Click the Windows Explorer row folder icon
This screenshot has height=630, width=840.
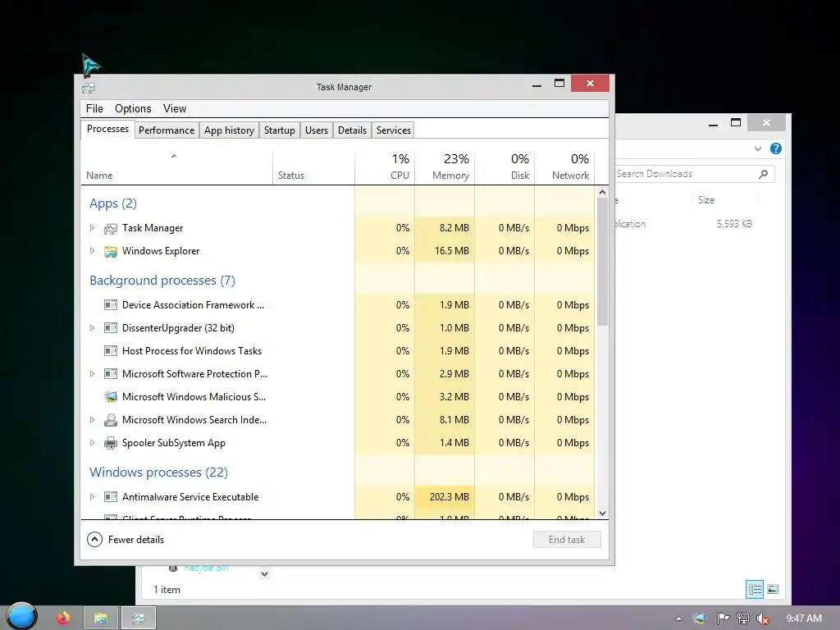111,251
